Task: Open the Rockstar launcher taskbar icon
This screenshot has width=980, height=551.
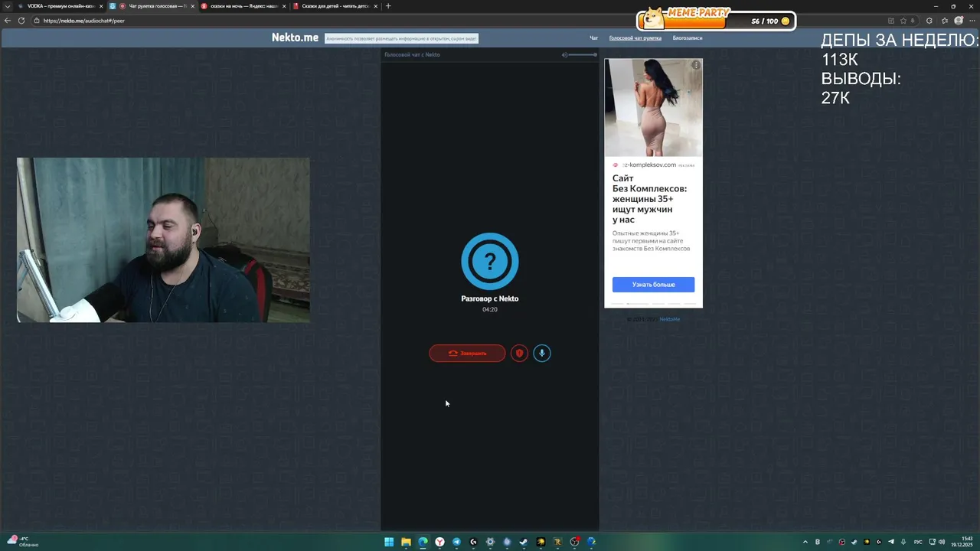Action: (557, 542)
